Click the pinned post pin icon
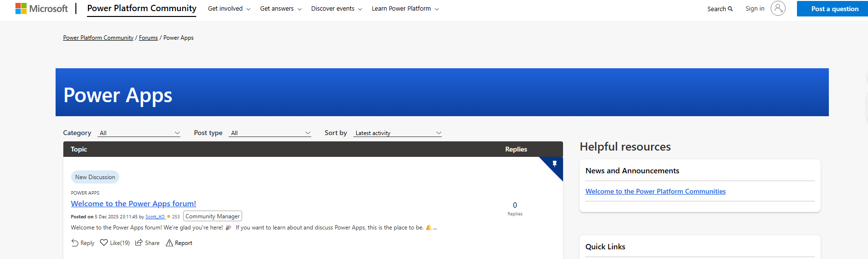The image size is (868, 259). [554, 164]
